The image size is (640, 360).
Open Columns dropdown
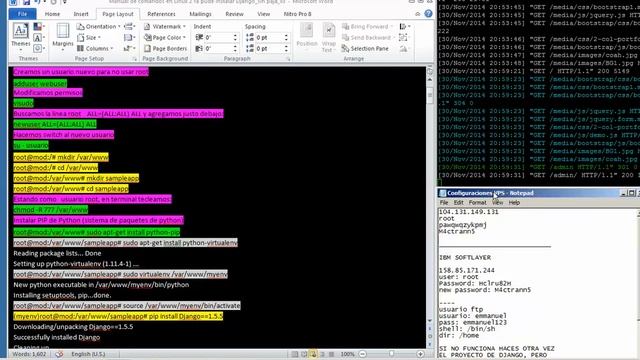coord(95,49)
